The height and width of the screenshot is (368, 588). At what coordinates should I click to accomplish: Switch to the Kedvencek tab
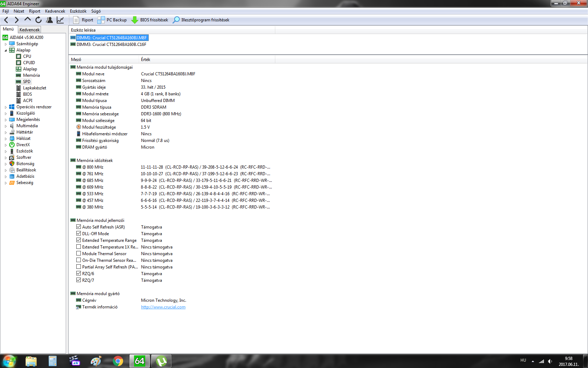[30, 30]
